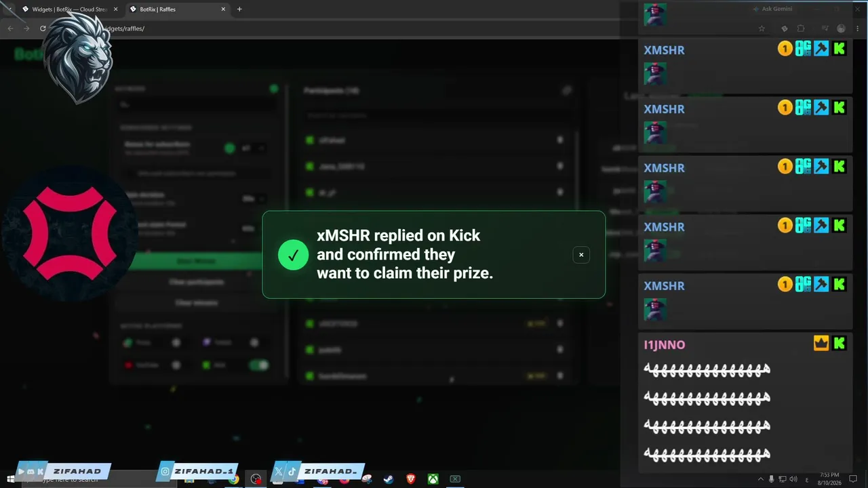Viewport: 868px width, 488px height.
Task: Select the BotRix | Raffles browser tab
Action: tap(176, 9)
